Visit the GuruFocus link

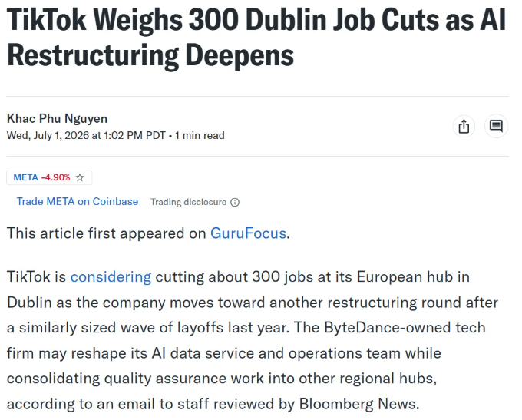coord(249,233)
